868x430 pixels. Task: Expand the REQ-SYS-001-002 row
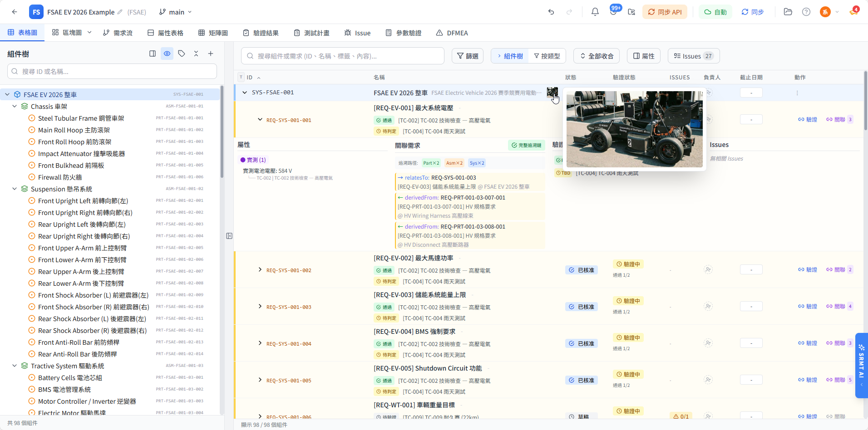[x=260, y=270]
